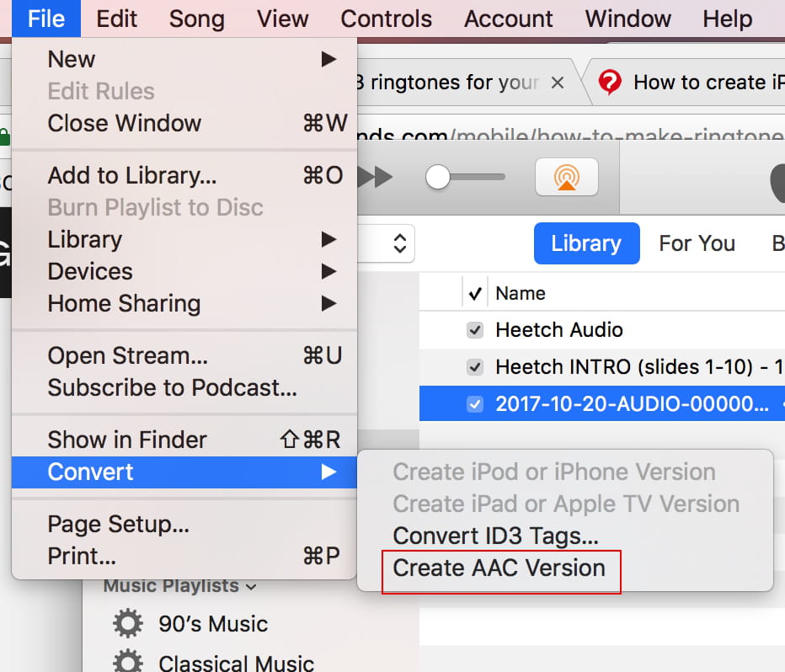The image size is (785, 672).
Task: Click the fast-forward playback icon
Action: [x=376, y=177]
